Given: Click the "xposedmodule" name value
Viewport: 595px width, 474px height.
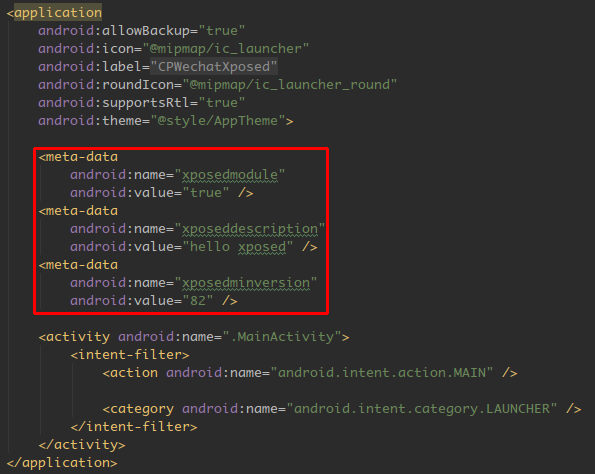Looking at the screenshot, I should (x=230, y=175).
